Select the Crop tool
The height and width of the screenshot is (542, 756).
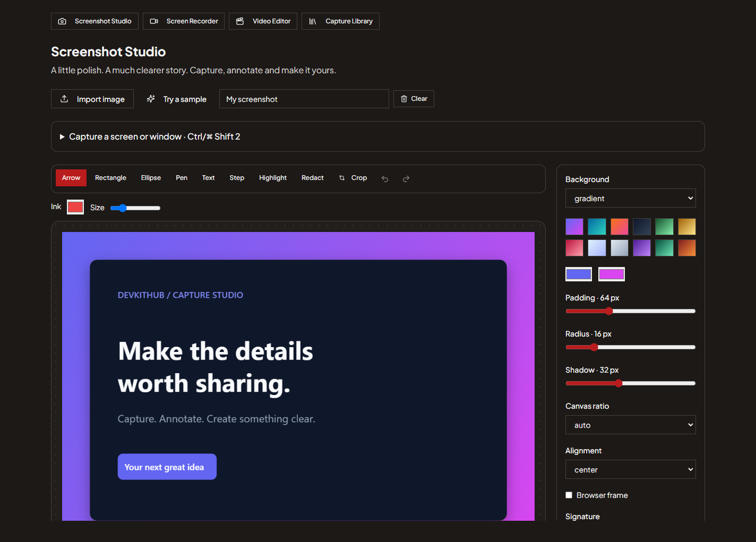tap(353, 178)
